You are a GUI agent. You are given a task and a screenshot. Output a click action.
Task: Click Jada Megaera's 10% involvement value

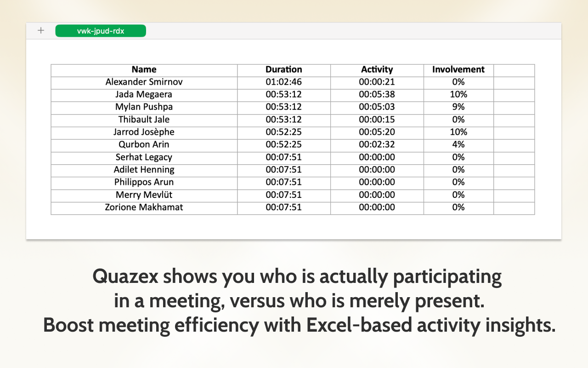[458, 94]
